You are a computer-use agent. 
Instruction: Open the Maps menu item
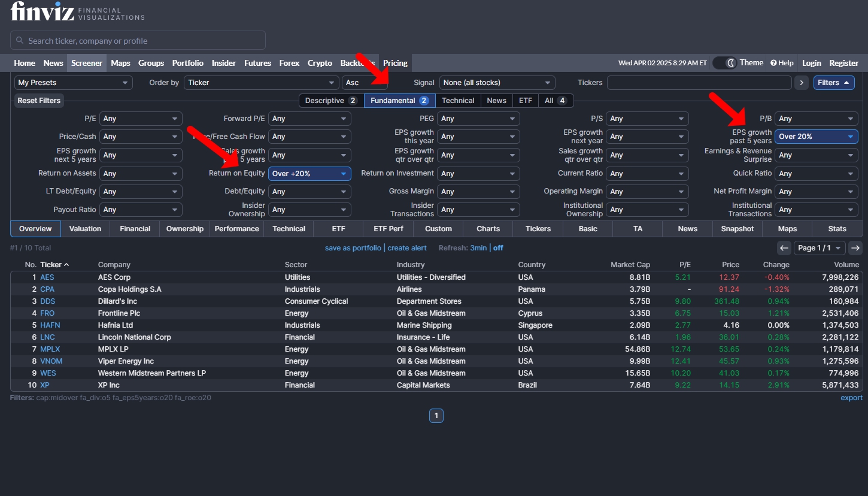coord(120,63)
